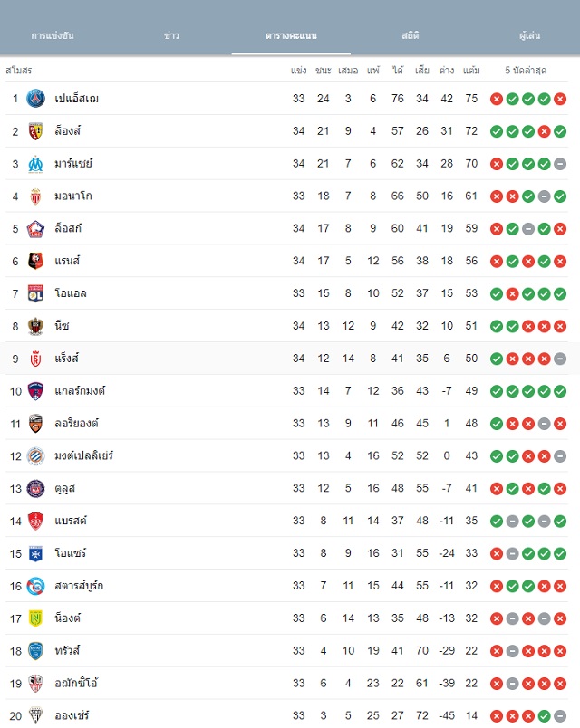Click the Strasbourg club logo

(35, 586)
